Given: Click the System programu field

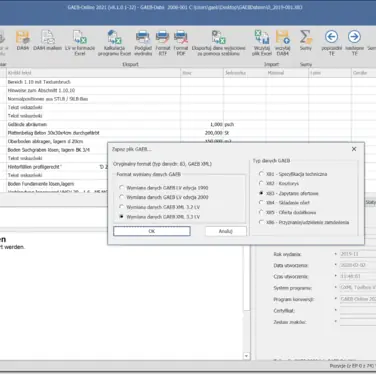Looking at the screenshot, I should [358, 288].
